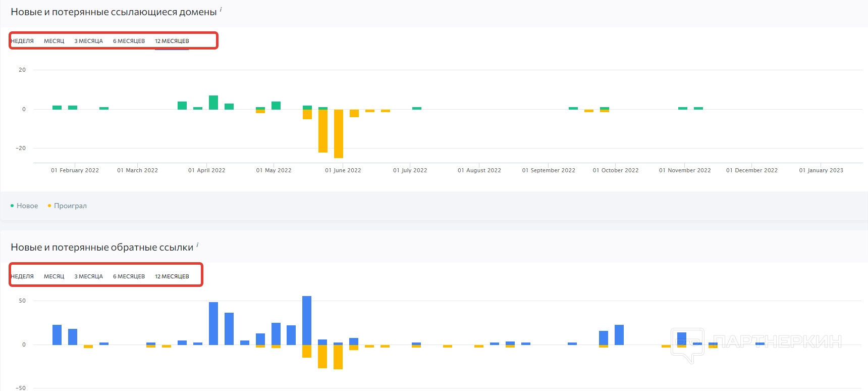This screenshot has height=391, width=868.
Task: Click info icon beside backlinks chart title
Action: [x=197, y=245]
